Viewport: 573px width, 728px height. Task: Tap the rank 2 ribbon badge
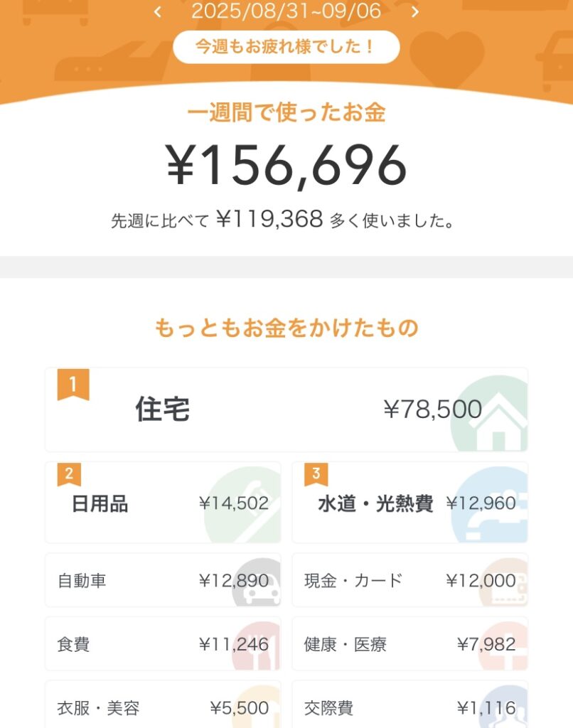pos(69,474)
